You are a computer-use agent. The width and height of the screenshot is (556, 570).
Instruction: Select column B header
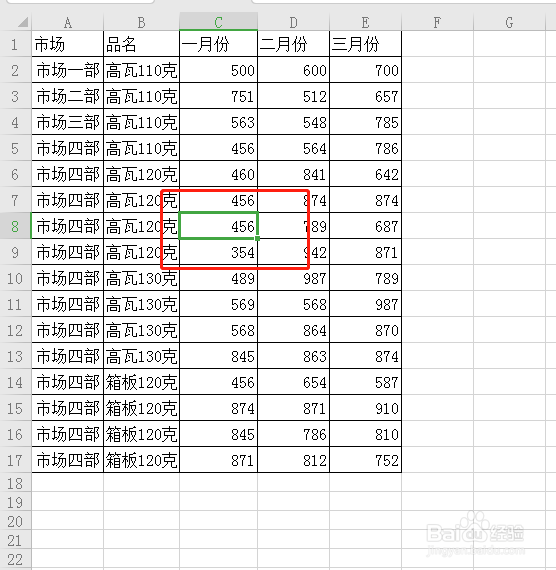tap(141, 23)
